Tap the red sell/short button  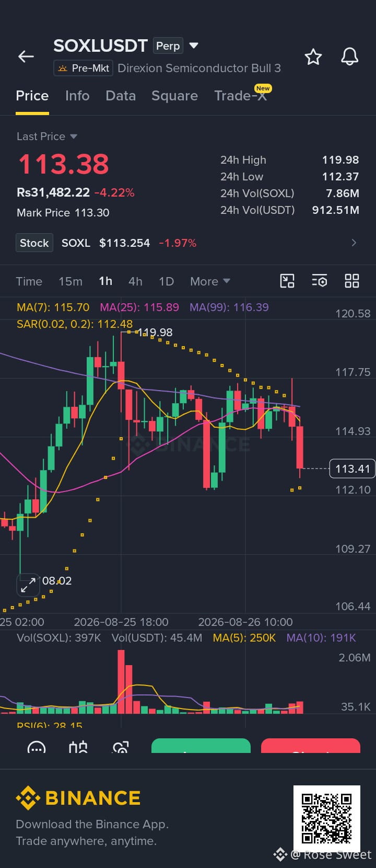311,746
